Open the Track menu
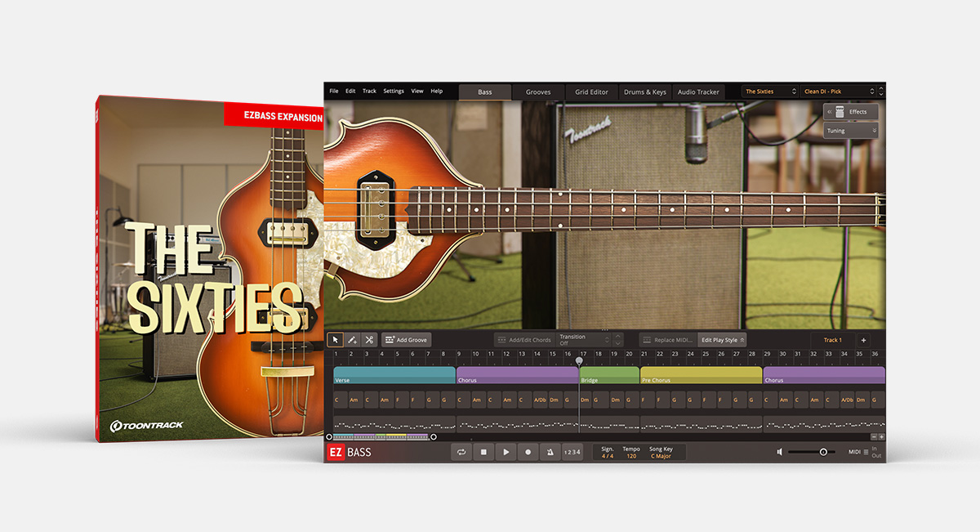Screen dimensions: 980x532 pyautogui.click(x=369, y=92)
